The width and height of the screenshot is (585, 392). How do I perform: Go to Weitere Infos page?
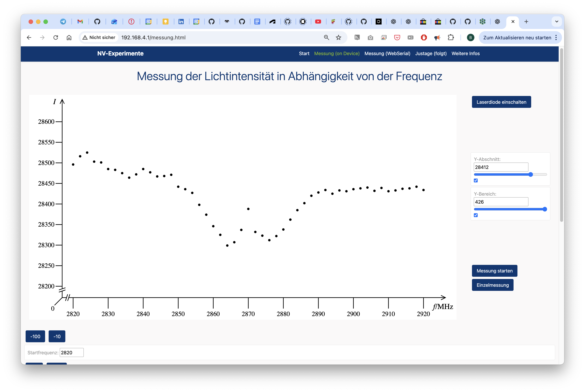465,53
